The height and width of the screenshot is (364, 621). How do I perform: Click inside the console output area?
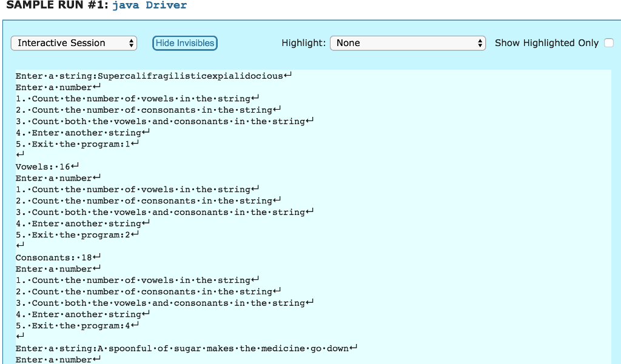(x=303, y=212)
